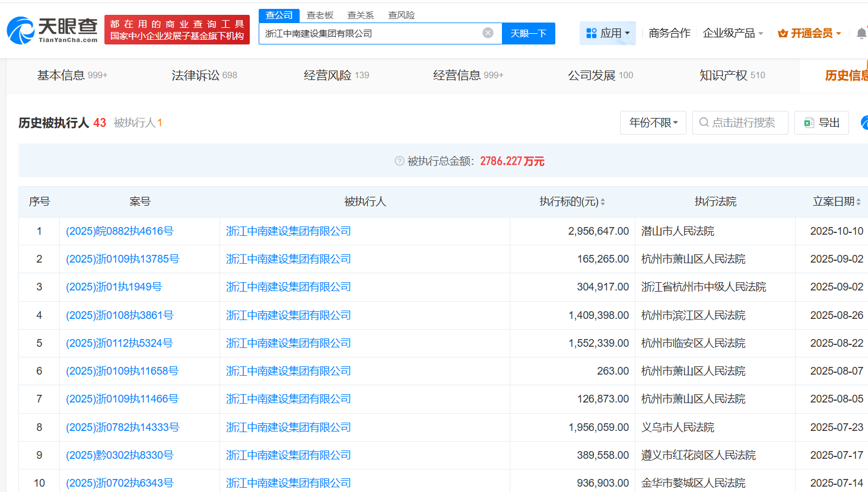Click 商务合作 link in header

coord(669,33)
